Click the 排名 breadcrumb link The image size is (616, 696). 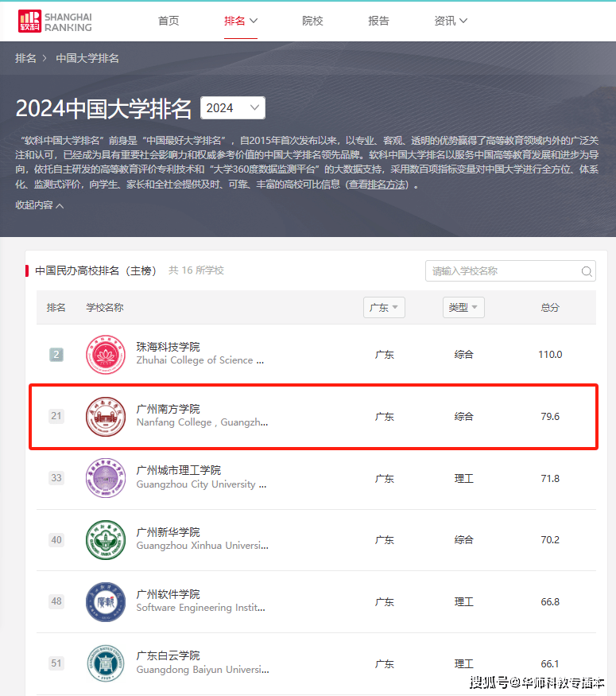(25, 58)
